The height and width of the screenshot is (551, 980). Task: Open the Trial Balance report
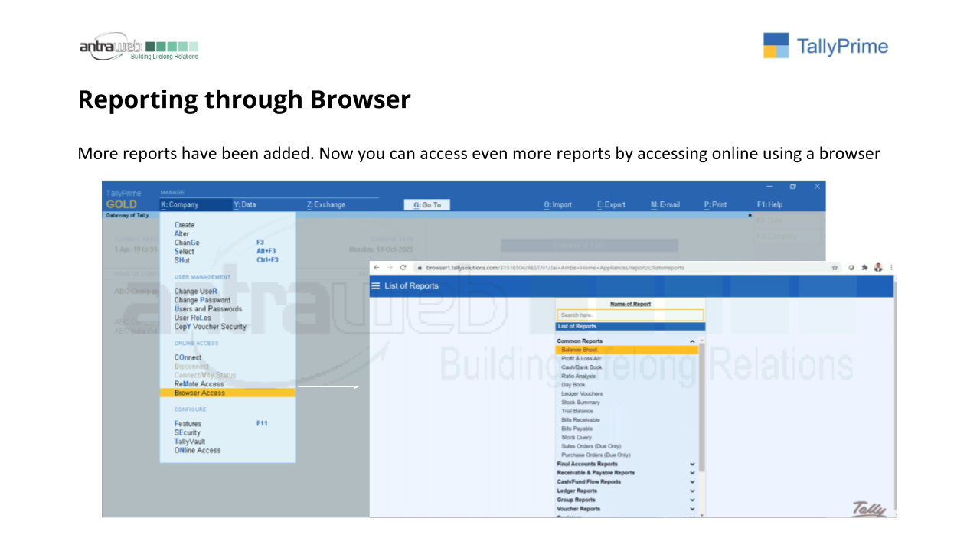(x=577, y=411)
